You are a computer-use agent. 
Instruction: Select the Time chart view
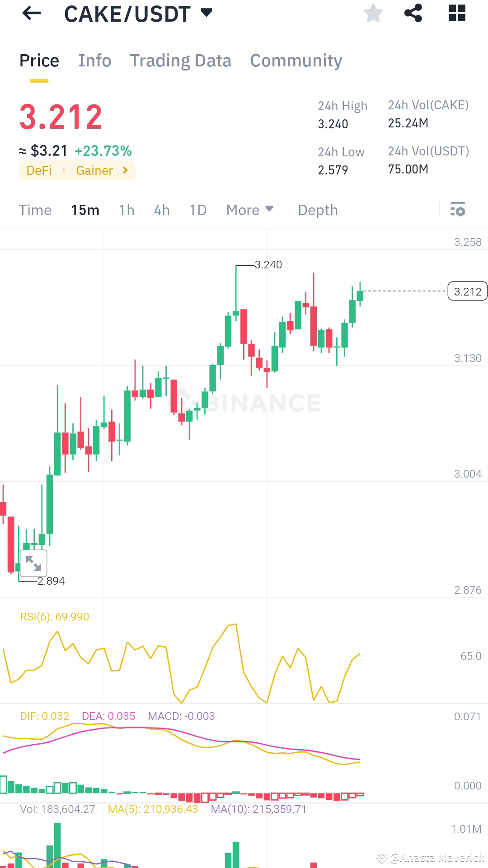point(35,210)
